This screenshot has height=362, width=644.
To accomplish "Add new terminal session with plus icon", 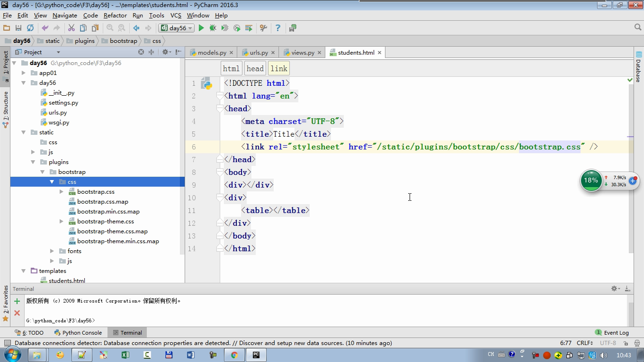I will pyautogui.click(x=17, y=301).
